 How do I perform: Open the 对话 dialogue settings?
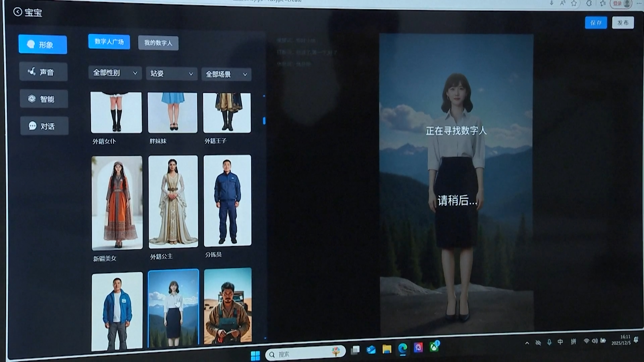click(x=44, y=126)
